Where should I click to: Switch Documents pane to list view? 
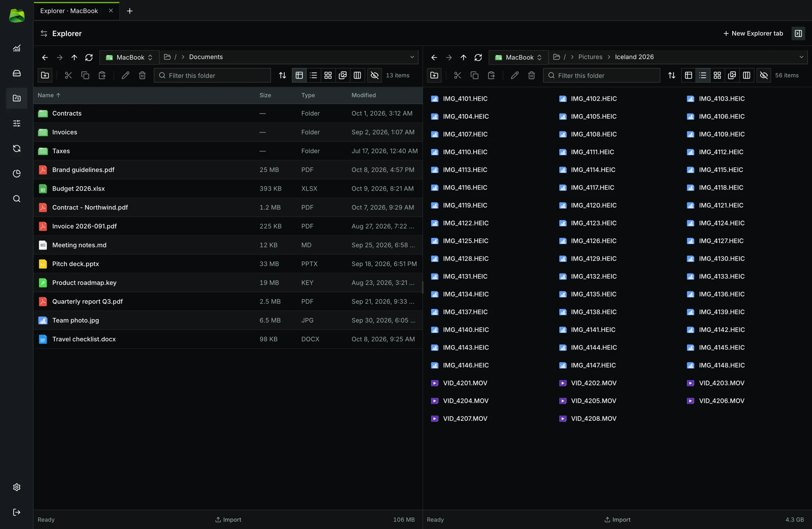pos(313,75)
